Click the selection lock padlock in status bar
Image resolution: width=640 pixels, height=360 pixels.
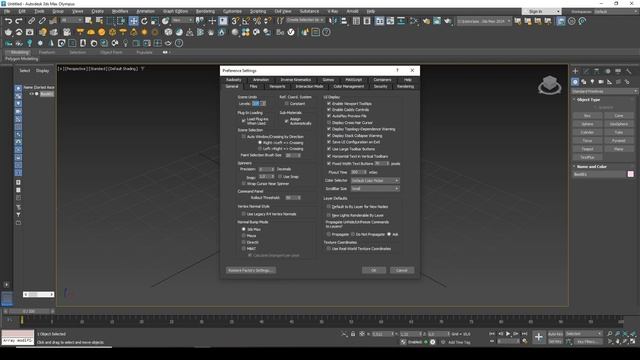pos(353,334)
